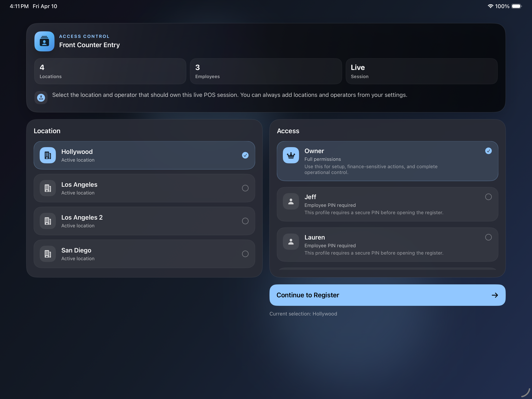Viewport: 532px width, 399px height.
Task: Click the battery indicator in status bar
Action: pyautogui.click(x=516, y=6)
